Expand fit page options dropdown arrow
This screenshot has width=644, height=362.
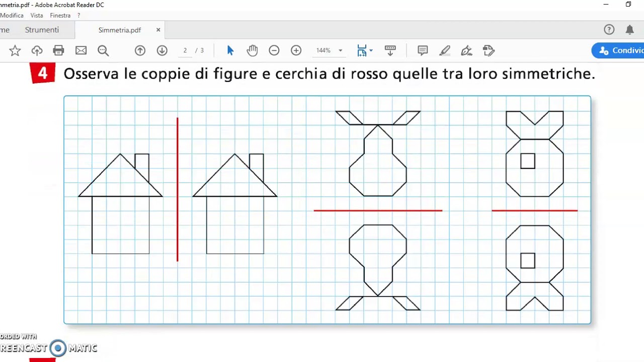[371, 50]
